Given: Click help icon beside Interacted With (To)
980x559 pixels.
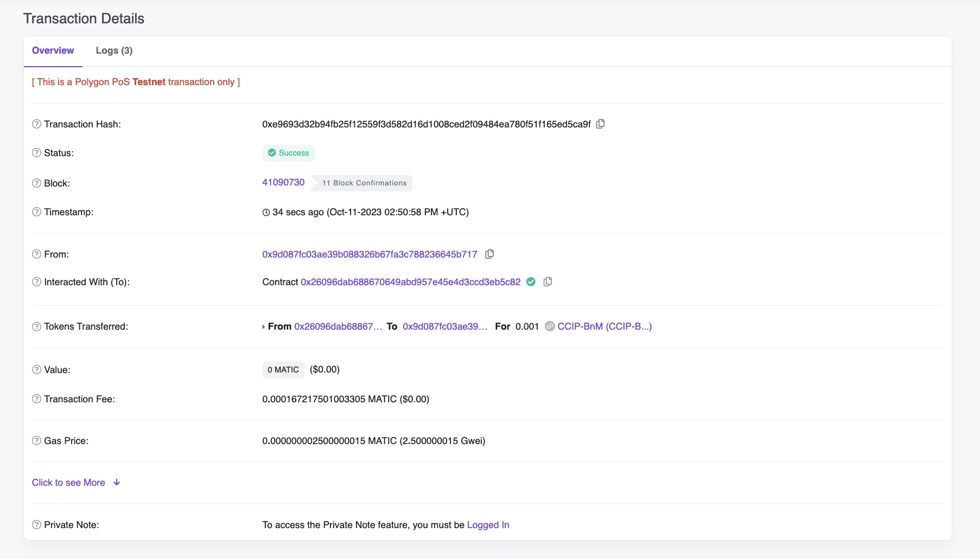Looking at the screenshot, I should coord(36,282).
